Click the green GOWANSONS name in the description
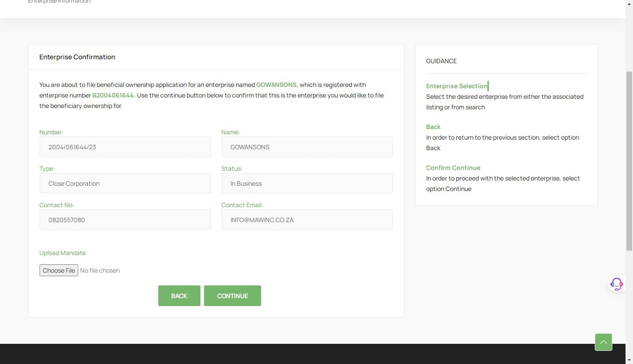633x364 pixels. pos(276,85)
